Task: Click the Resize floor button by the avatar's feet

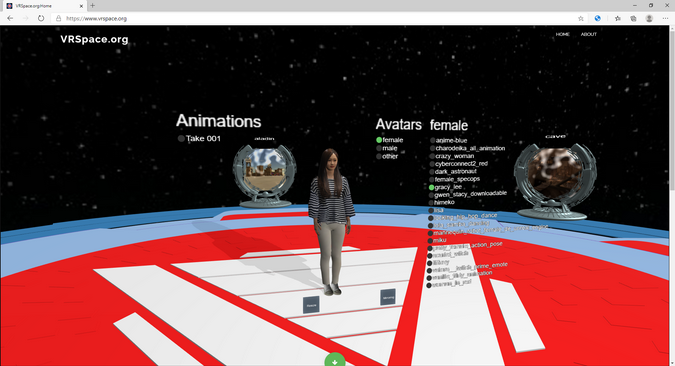Action: (311, 305)
